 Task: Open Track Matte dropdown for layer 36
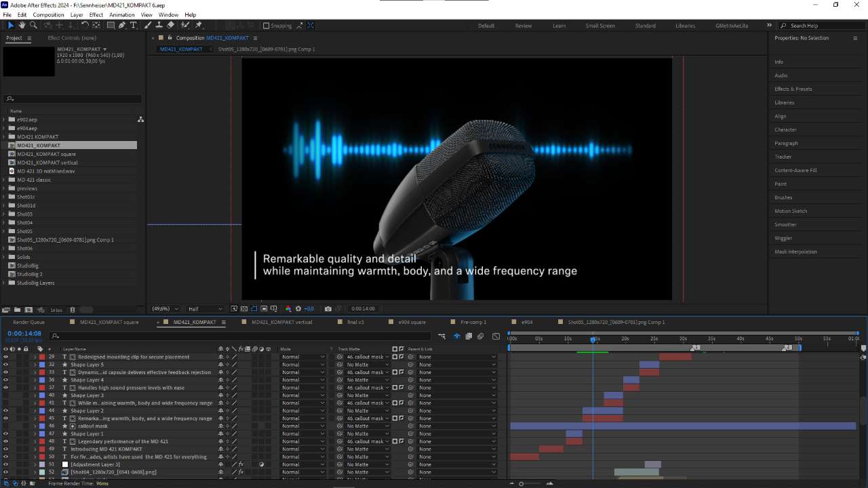click(x=368, y=380)
